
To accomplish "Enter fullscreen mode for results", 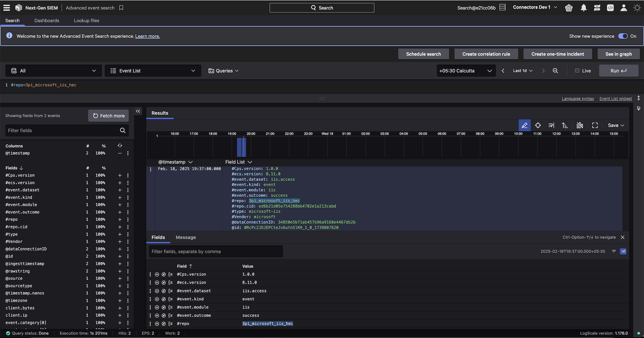I will pyautogui.click(x=595, y=125).
